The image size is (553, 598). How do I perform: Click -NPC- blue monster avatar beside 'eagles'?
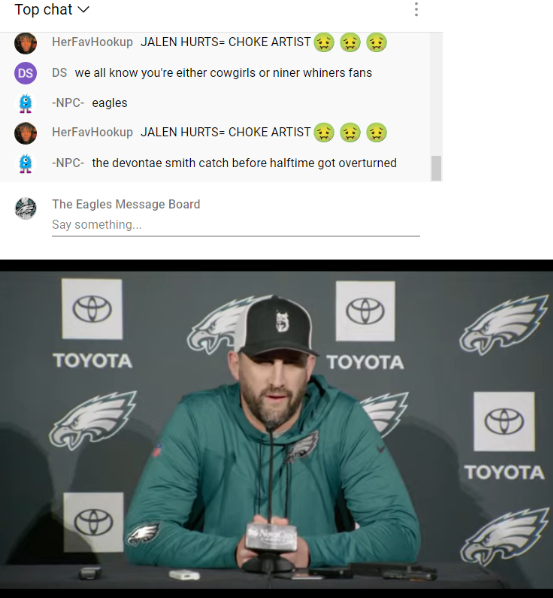[x=26, y=103]
